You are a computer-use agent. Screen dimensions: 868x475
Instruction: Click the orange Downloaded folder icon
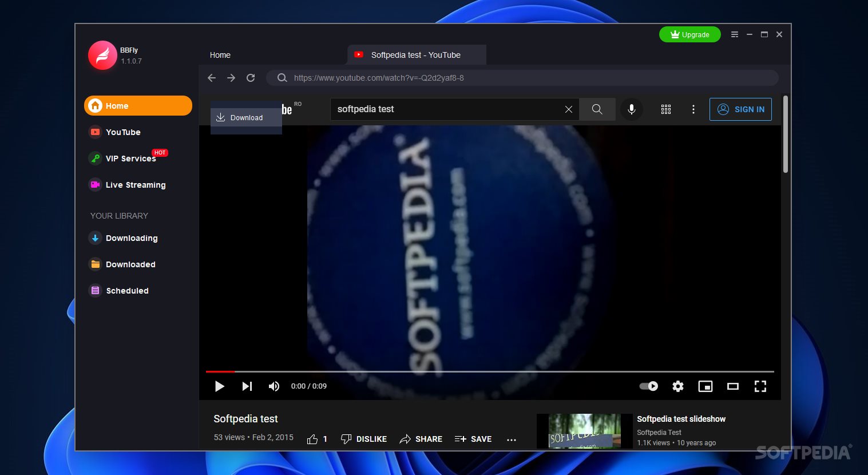tap(96, 264)
